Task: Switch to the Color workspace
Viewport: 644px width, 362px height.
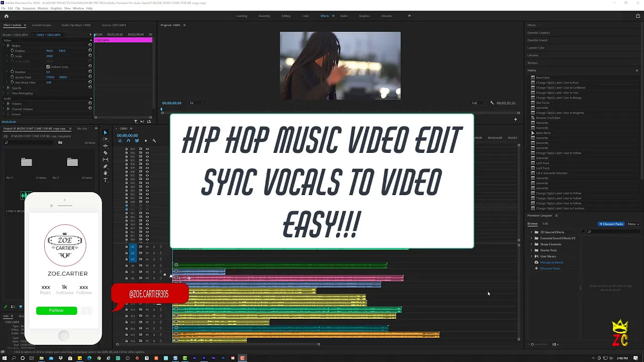Action: tap(305, 16)
